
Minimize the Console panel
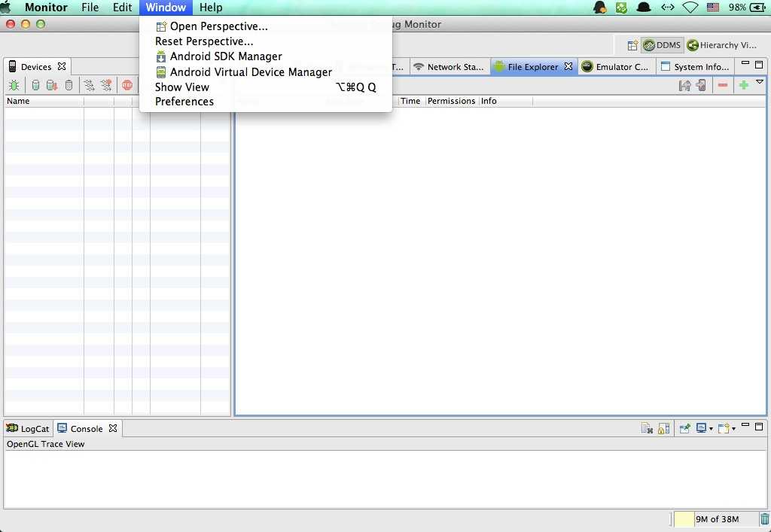click(745, 425)
